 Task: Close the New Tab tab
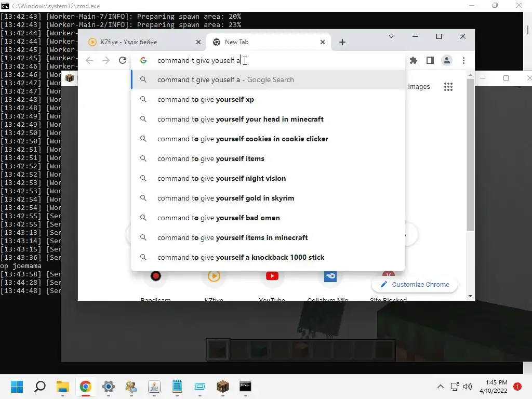point(322,42)
